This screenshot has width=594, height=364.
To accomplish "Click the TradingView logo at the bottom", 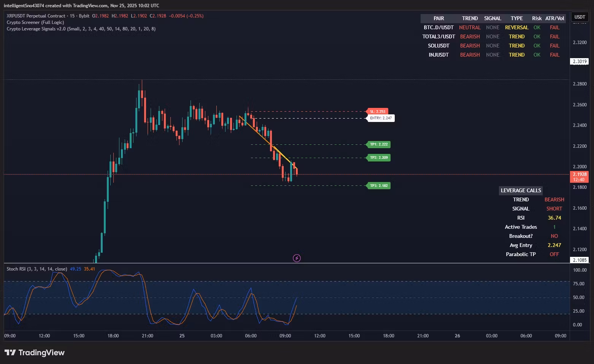I will pyautogui.click(x=35, y=353).
